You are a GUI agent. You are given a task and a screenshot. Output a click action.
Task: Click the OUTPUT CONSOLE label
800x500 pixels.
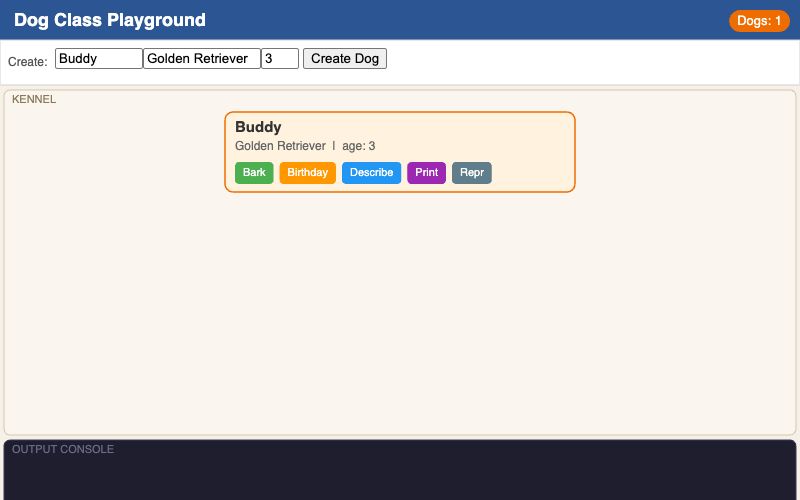click(63, 449)
